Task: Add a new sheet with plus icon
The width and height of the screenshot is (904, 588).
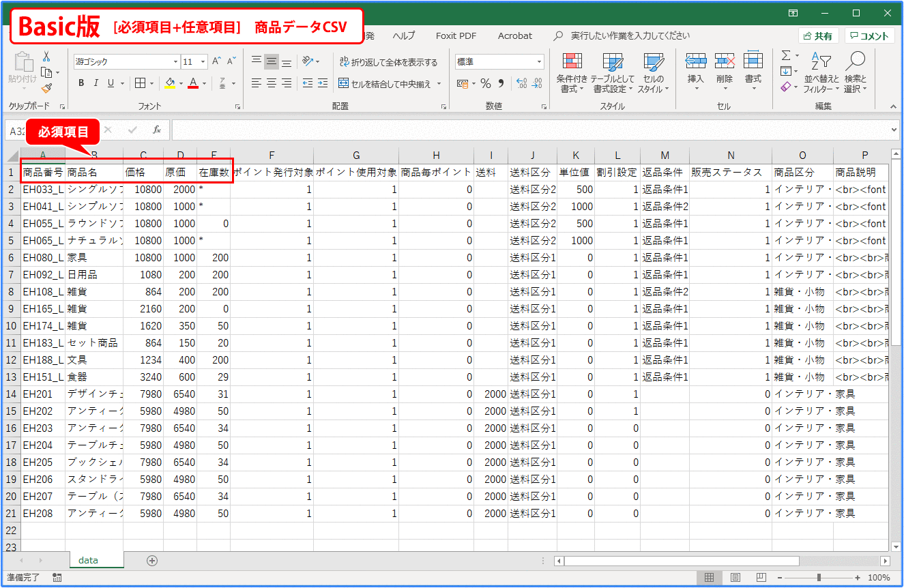Action: (152, 561)
